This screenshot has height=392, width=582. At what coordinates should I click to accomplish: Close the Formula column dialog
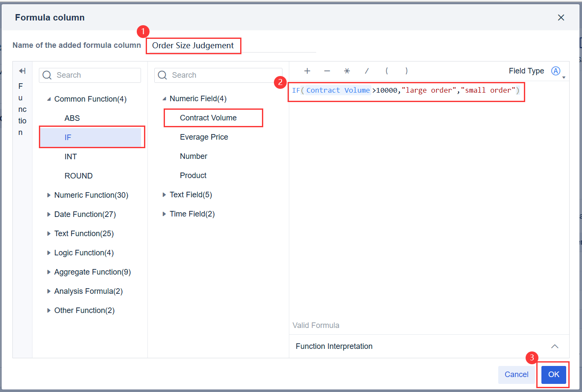tap(561, 18)
